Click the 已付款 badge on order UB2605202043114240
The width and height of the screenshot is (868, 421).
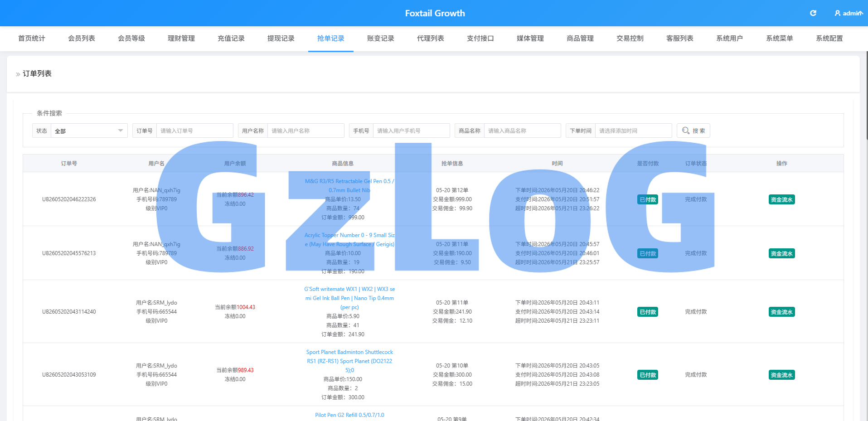(648, 312)
